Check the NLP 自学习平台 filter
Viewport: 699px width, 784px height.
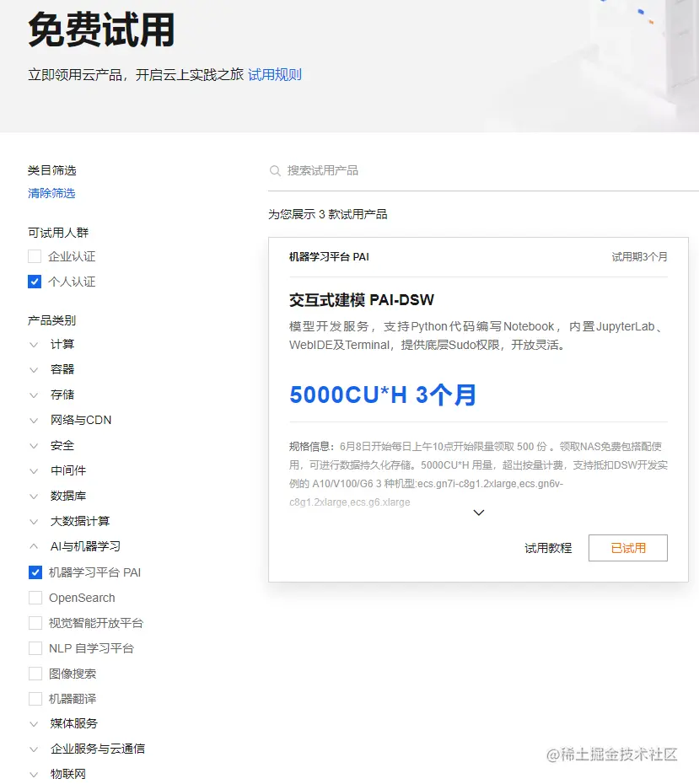pyautogui.click(x=35, y=648)
